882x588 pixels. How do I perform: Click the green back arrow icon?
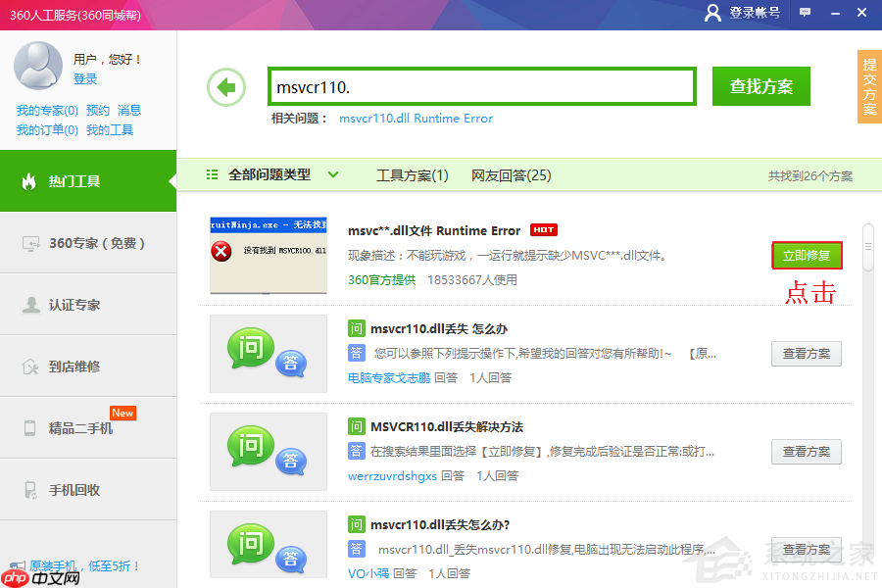coord(226,86)
